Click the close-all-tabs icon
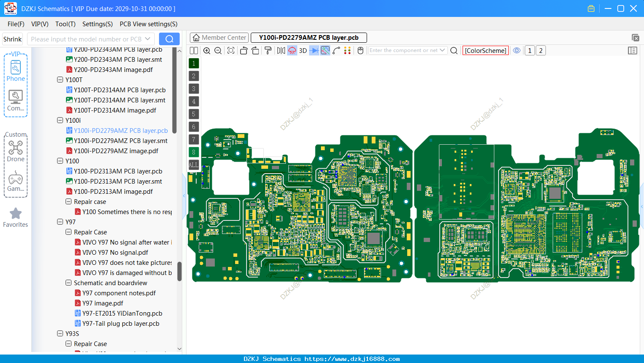644x363 pixels. pyautogui.click(x=635, y=38)
